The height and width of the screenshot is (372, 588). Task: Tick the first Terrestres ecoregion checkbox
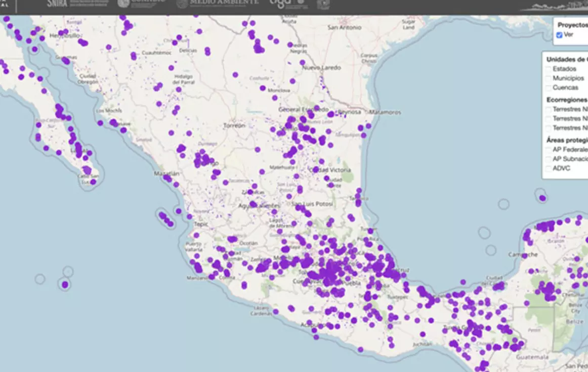click(x=548, y=109)
